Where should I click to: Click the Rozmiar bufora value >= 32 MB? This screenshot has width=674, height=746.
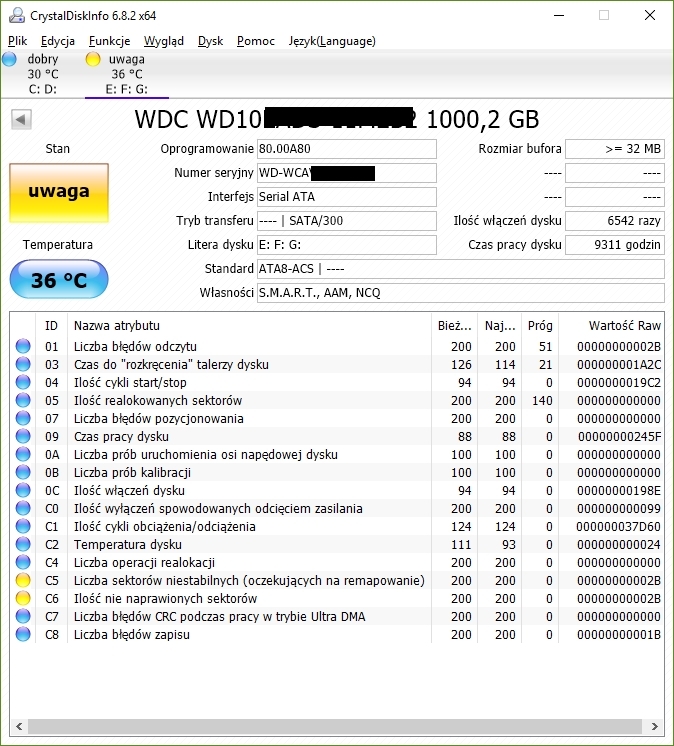(615, 149)
